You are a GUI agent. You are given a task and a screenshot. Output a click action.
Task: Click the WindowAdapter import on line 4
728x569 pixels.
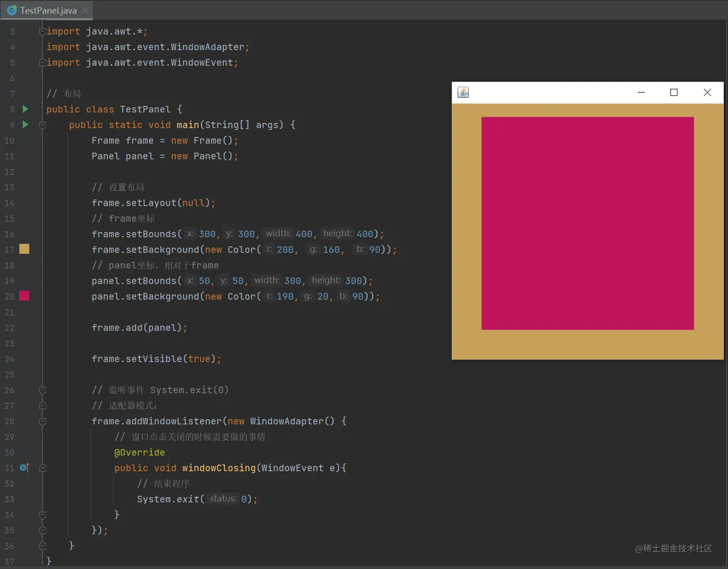(148, 47)
